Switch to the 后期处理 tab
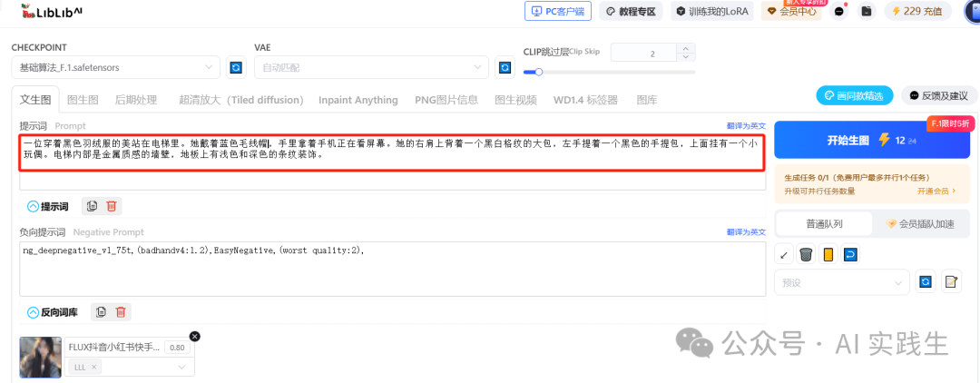 coord(135,99)
